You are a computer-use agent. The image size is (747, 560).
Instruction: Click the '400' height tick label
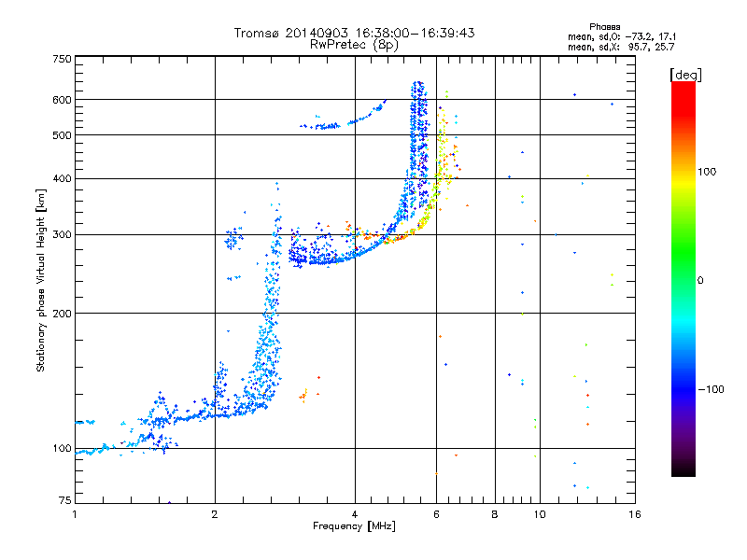click(62, 178)
